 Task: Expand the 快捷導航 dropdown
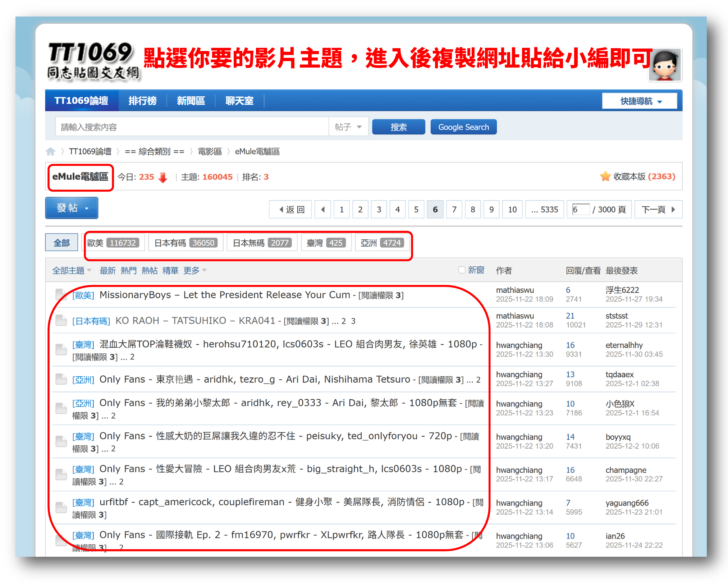(640, 101)
